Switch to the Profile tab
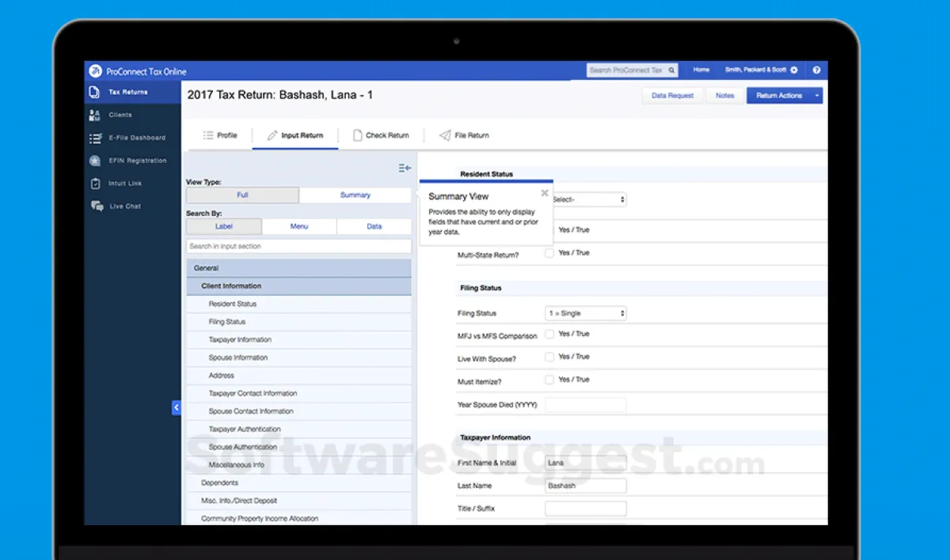 coord(219,135)
